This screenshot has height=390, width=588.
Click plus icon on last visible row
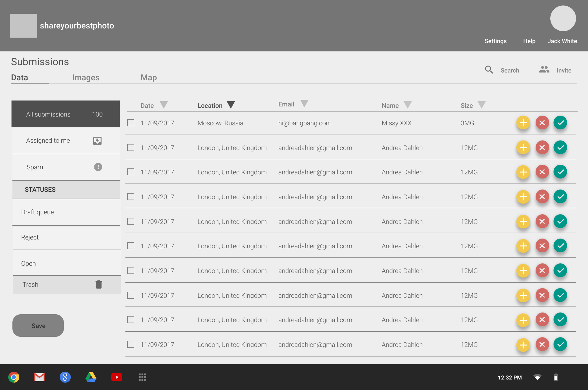523,345
